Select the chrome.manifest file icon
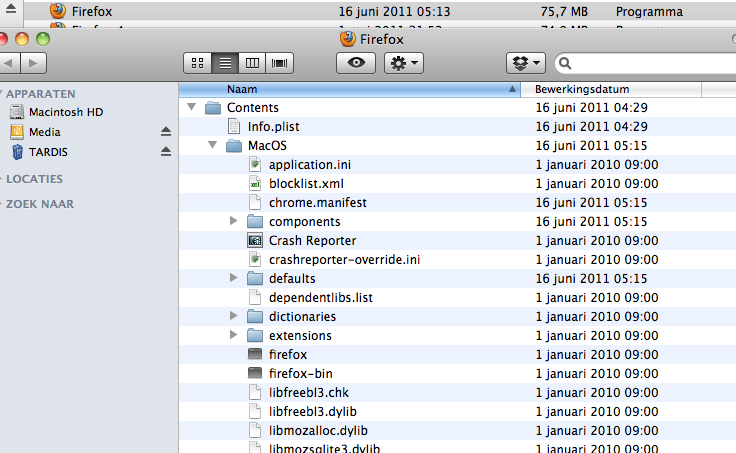Image resolution: width=736 pixels, height=453 pixels. click(255, 202)
